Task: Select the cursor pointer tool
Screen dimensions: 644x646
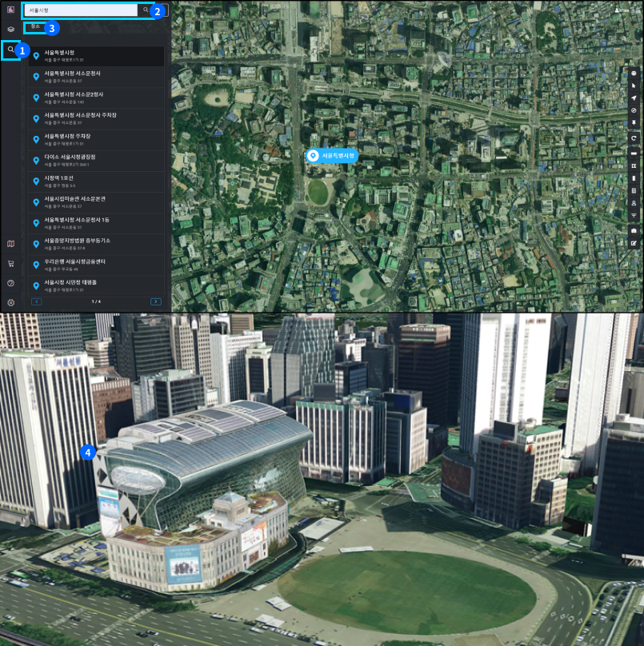Action: click(x=634, y=86)
